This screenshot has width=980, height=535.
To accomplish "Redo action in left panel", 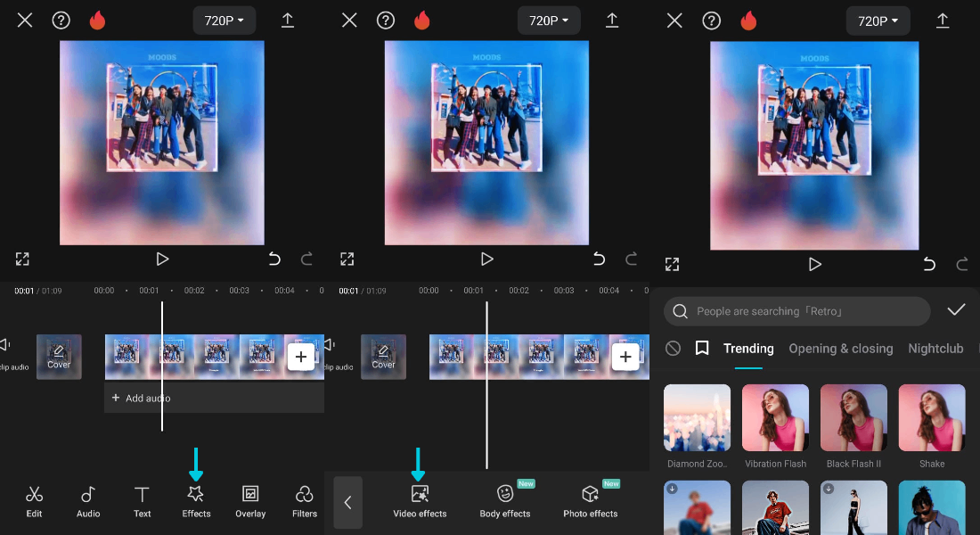I will click(306, 259).
